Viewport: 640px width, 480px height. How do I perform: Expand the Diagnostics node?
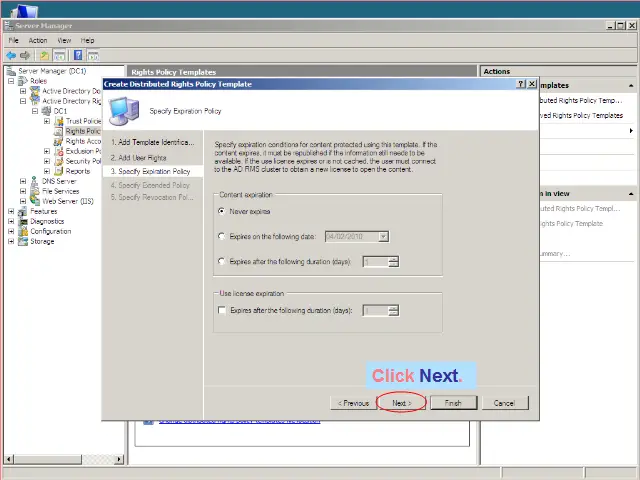(11, 221)
